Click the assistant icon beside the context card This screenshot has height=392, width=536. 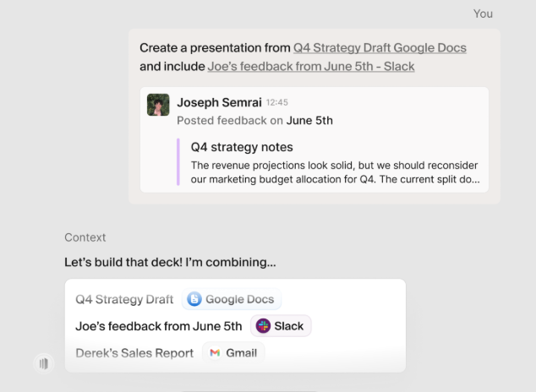44,363
